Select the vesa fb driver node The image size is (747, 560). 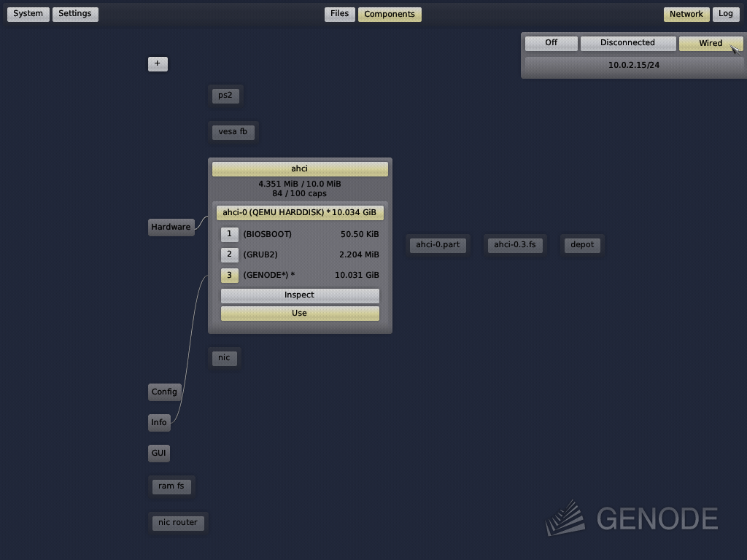click(x=233, y=131)
